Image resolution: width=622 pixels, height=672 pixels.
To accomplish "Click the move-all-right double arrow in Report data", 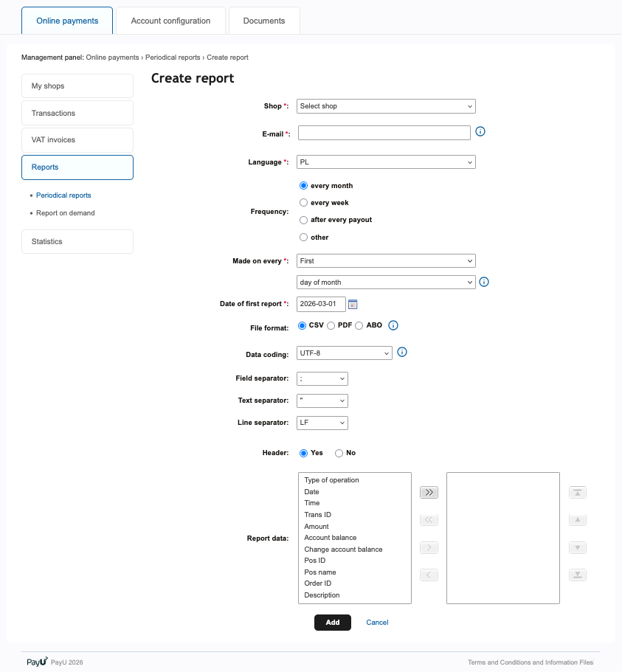I will point(429,491).
